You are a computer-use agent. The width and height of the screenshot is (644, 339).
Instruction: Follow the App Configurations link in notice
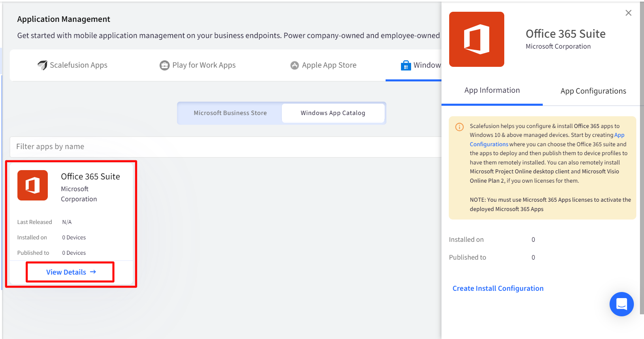pos(547,140)
